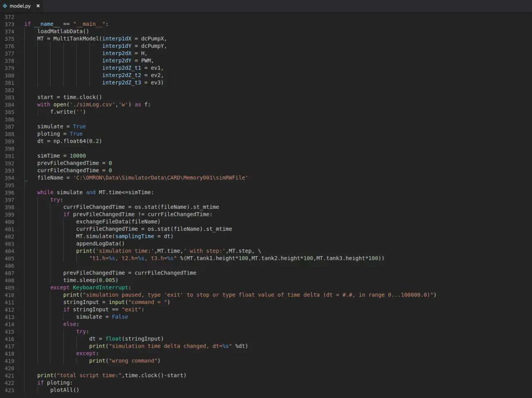Click line number 373 in the gutter
This screenshot has width=532, height=398.
tap(9, 24)
